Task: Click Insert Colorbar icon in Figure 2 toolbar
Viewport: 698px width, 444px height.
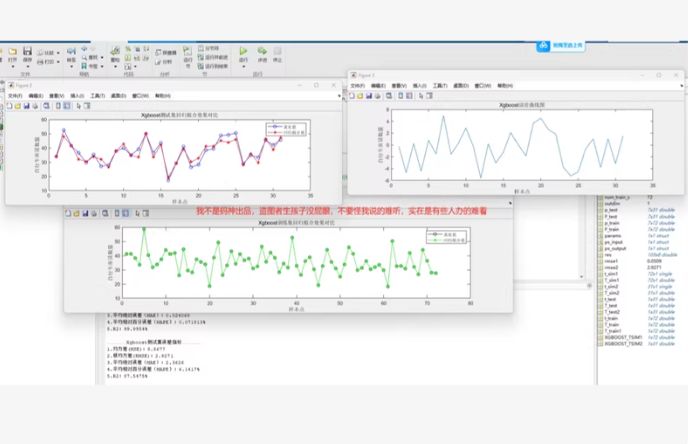Action: coord(58,106)
